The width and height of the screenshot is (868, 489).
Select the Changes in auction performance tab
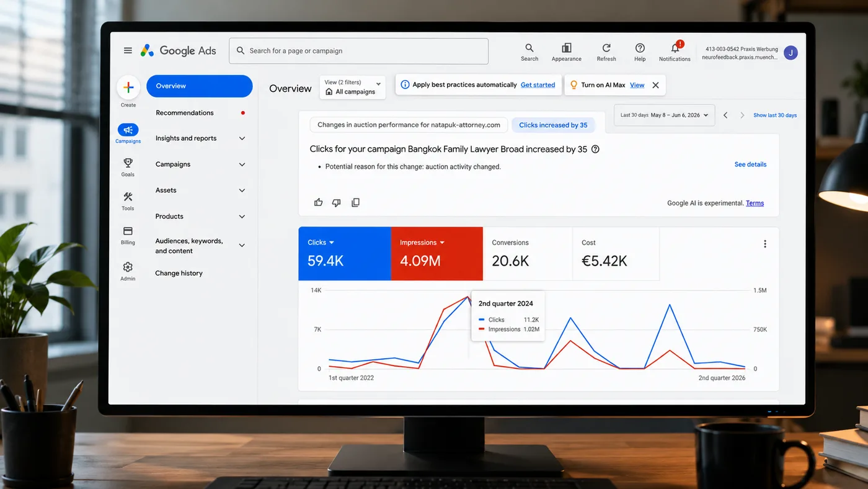(x=409, y=125)
